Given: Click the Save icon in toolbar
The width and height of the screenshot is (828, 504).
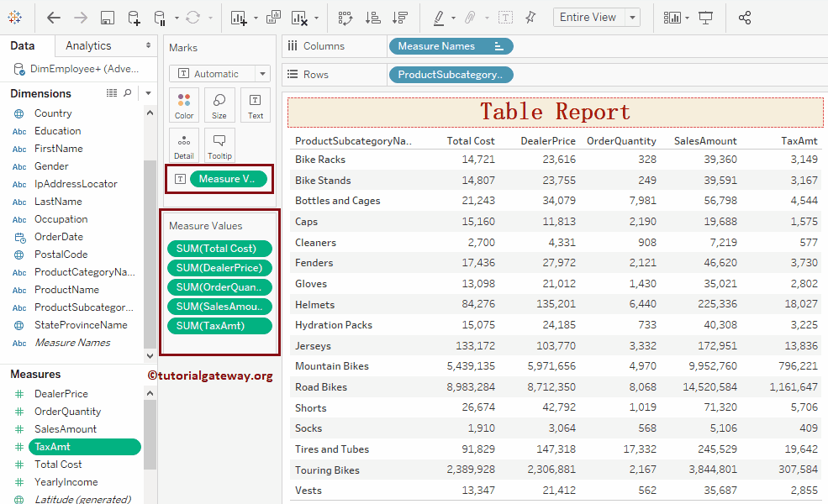Looking at the screenshot, I should [x=107, y=18].
